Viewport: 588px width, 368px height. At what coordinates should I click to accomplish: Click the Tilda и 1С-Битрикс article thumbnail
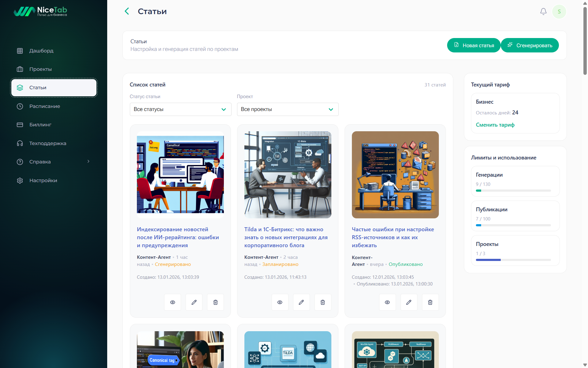coord(288,175)
